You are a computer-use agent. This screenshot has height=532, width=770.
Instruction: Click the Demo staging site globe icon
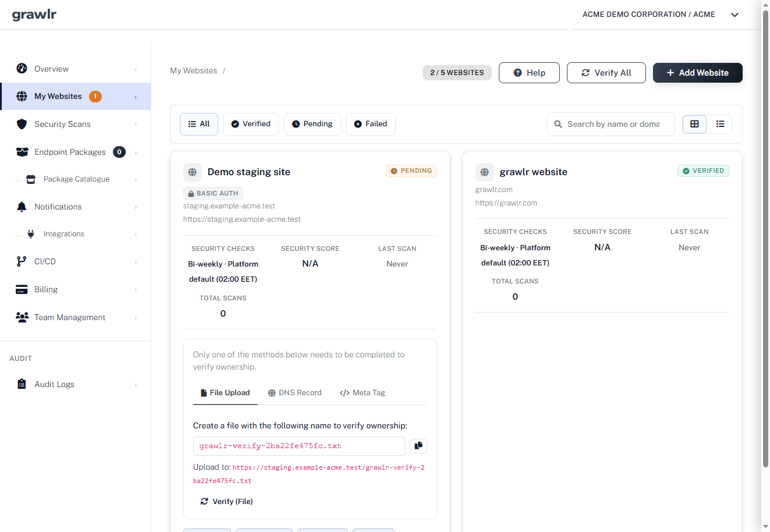pyautogui.click(x=193, y=172)
